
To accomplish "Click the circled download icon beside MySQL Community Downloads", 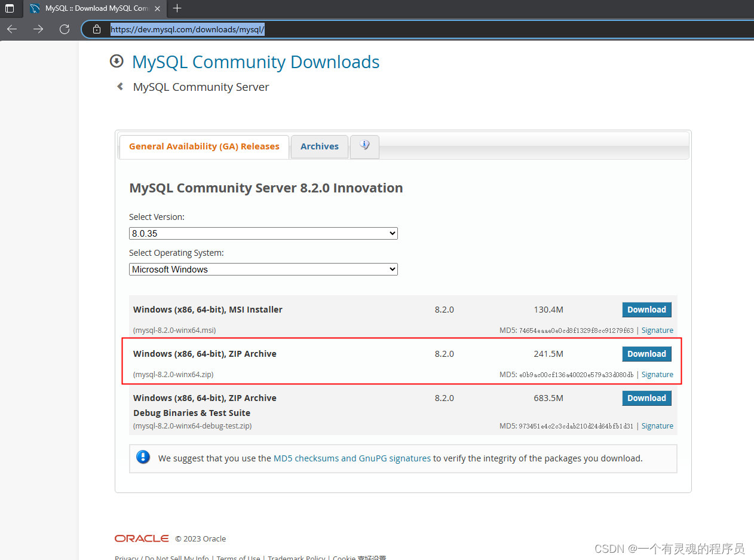I will coord(117,61).
